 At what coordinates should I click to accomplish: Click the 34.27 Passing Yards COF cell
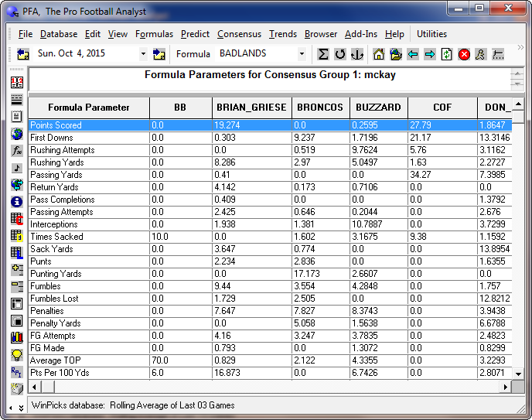pyautogui.click(x=442, y=175)
